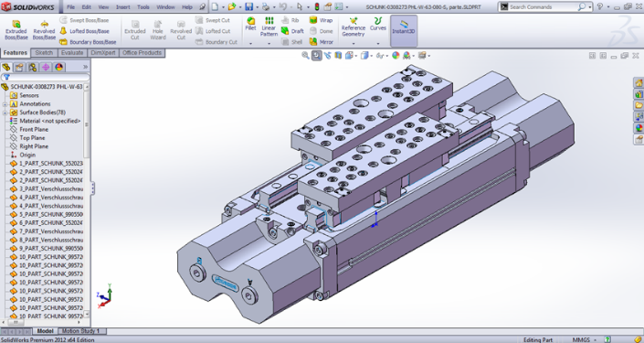Open the Help menu
The height and width of the screenshot is (343, 644).
pos(187,7)
